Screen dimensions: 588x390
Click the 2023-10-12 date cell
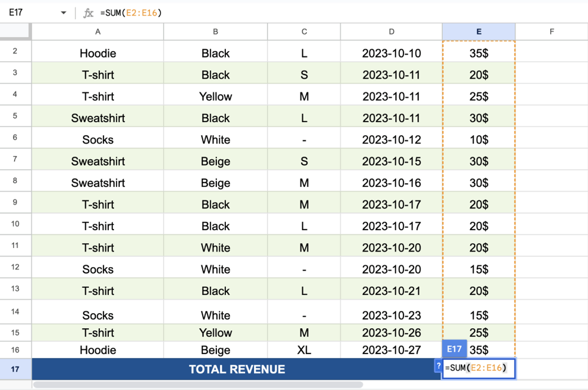point(392,140)
